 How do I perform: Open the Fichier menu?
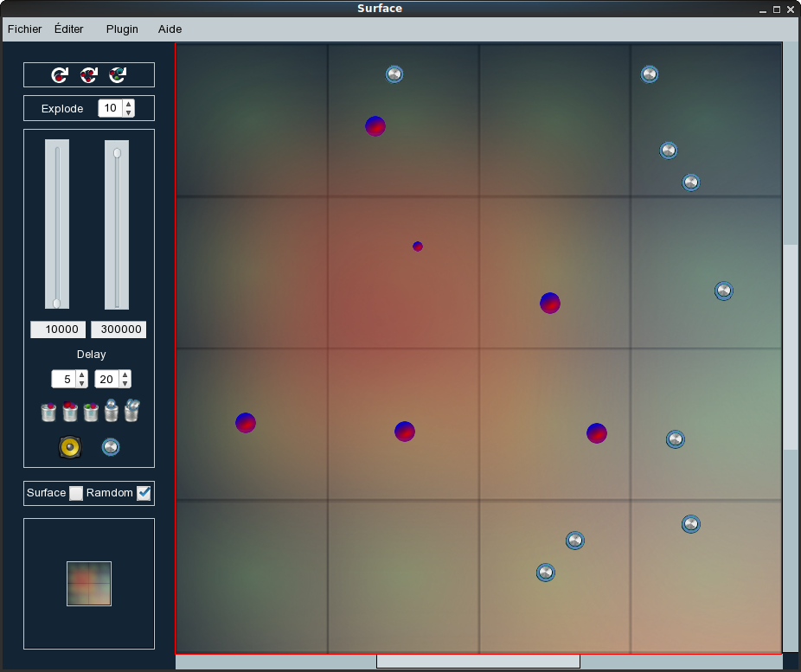point(25,29)
